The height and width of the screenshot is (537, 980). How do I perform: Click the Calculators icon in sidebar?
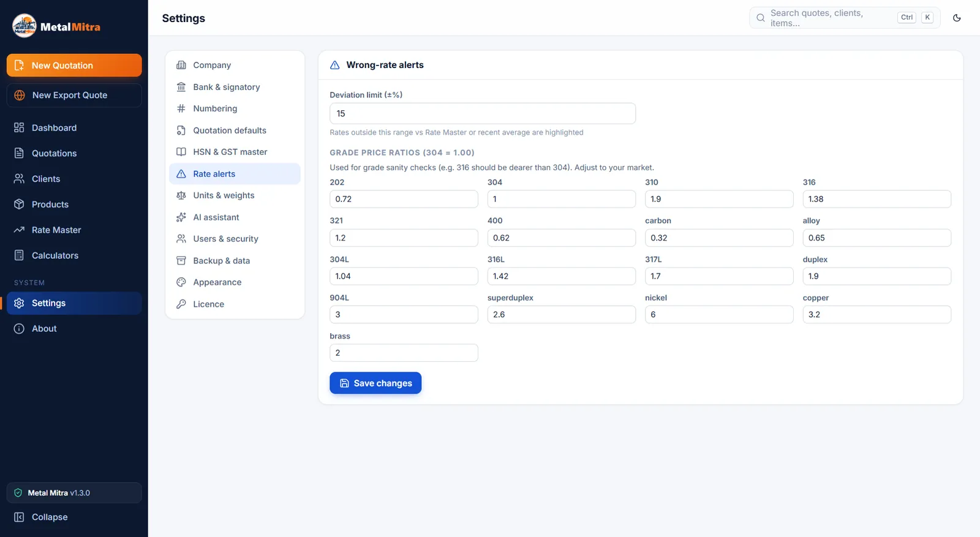point(19,255)
